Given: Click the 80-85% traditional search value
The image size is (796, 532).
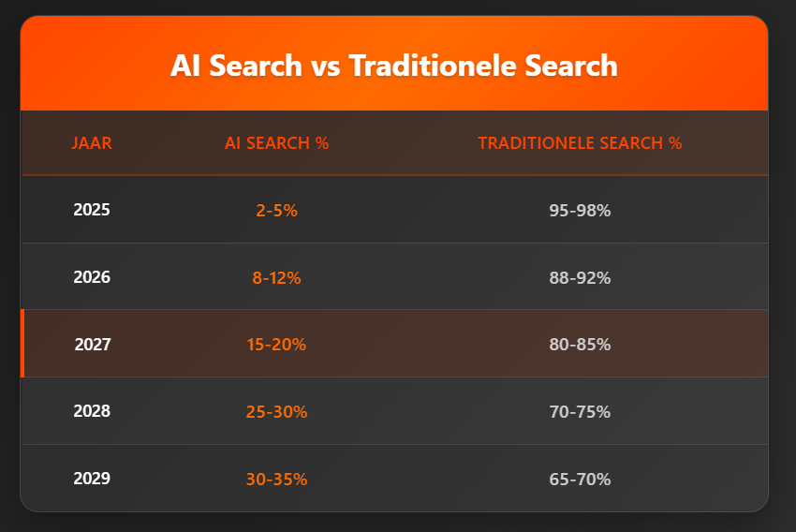Looking at the screenshot, I should [x=580, y=344].
